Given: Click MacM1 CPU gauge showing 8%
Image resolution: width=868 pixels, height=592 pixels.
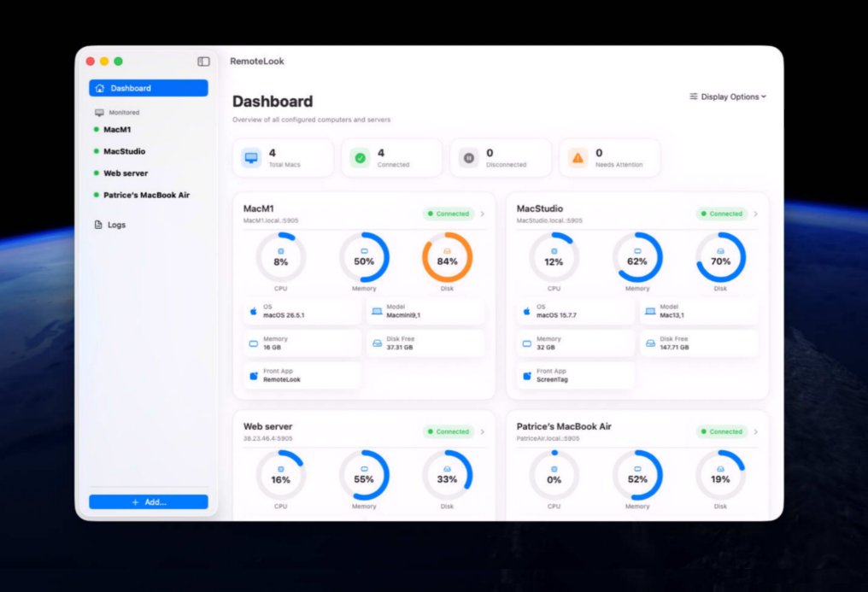Looking at the screenshot, I should tap(281, 258).
